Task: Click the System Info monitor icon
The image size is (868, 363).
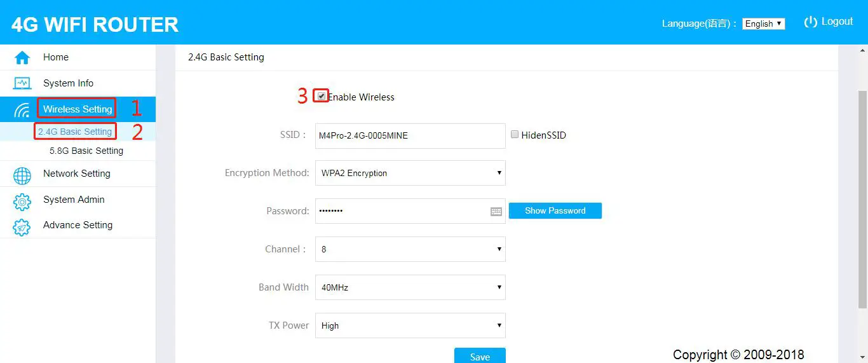Action: click(x=22, y=83)
